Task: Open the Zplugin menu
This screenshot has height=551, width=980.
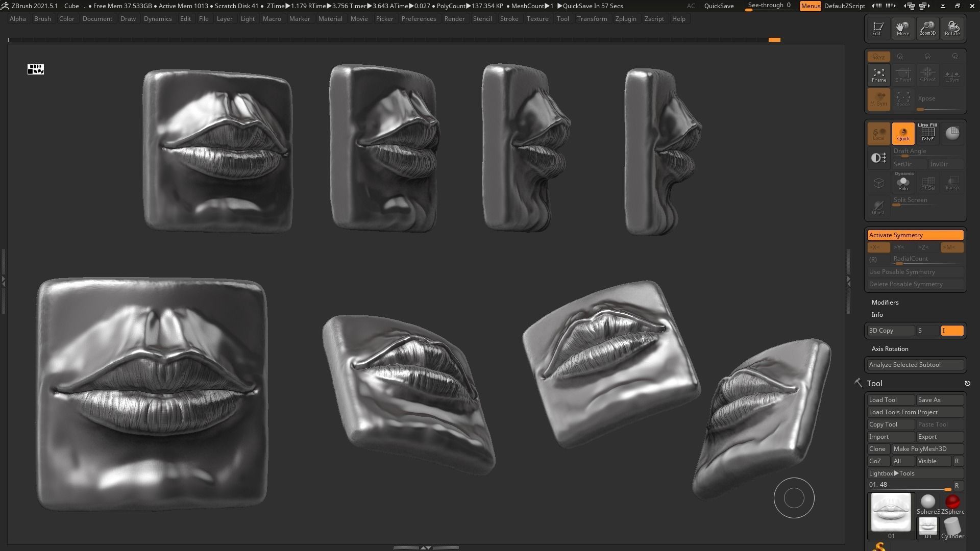Action: click(625, 19)
